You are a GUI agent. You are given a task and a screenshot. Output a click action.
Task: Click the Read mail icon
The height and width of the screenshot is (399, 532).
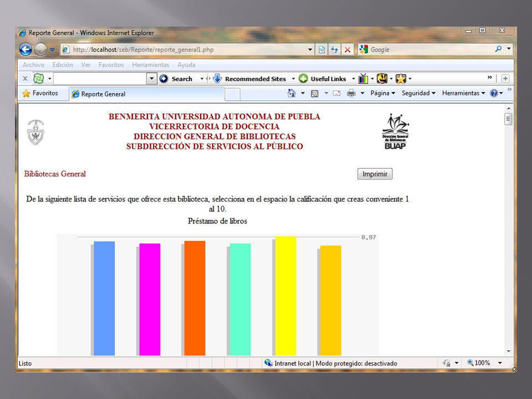point(336,93)
